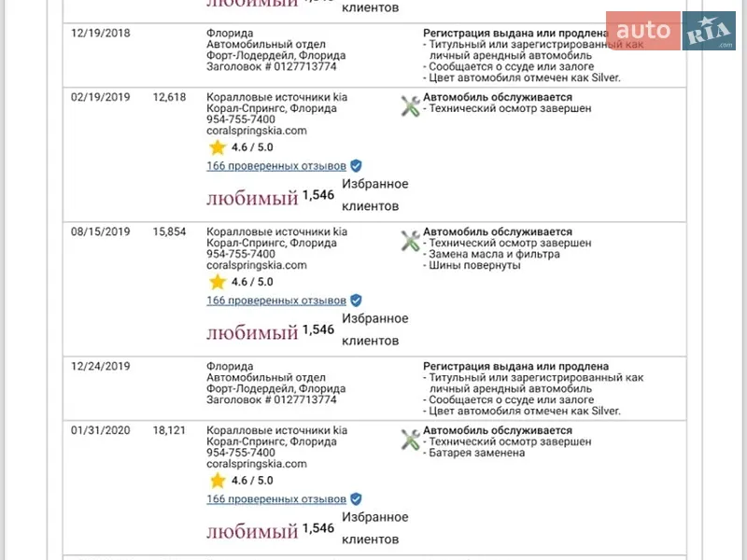Select the 12/24/2019 registration record row
Screen dimensions: 747x560
[x=374, y=388]
